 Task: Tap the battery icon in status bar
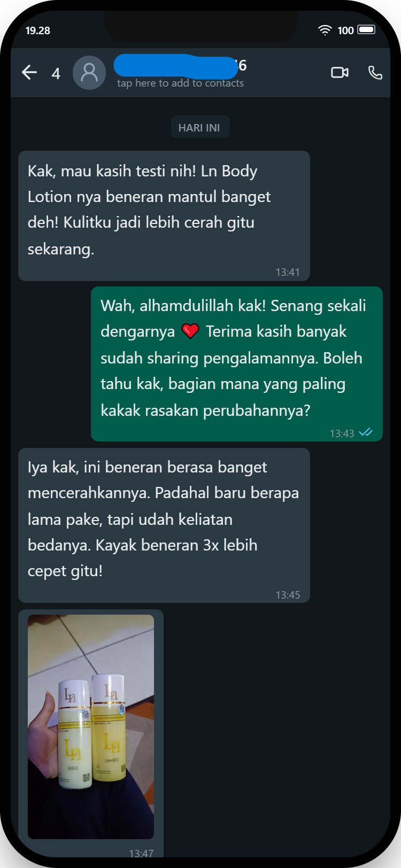(x=366, y=30)
